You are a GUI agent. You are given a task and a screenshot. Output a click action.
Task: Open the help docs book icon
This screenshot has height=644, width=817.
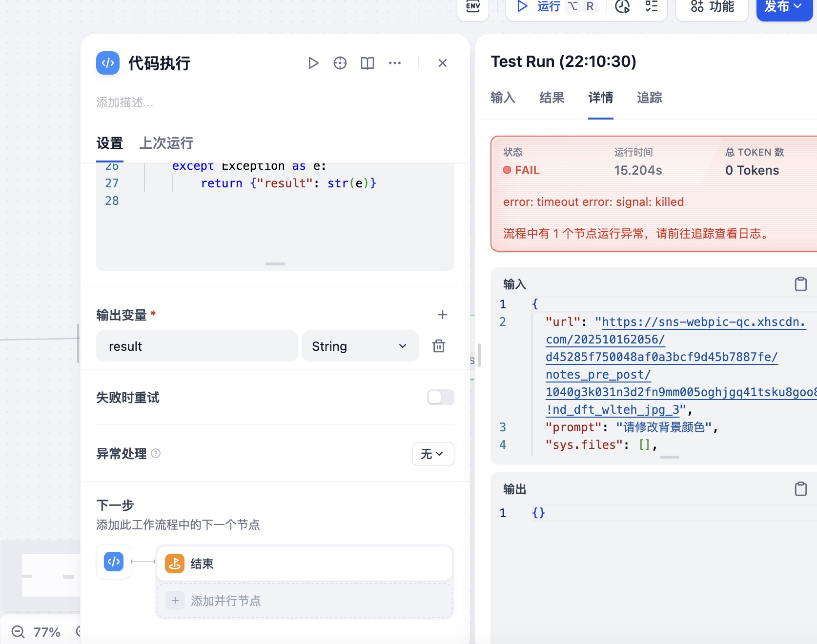click(x=367, y=63)
